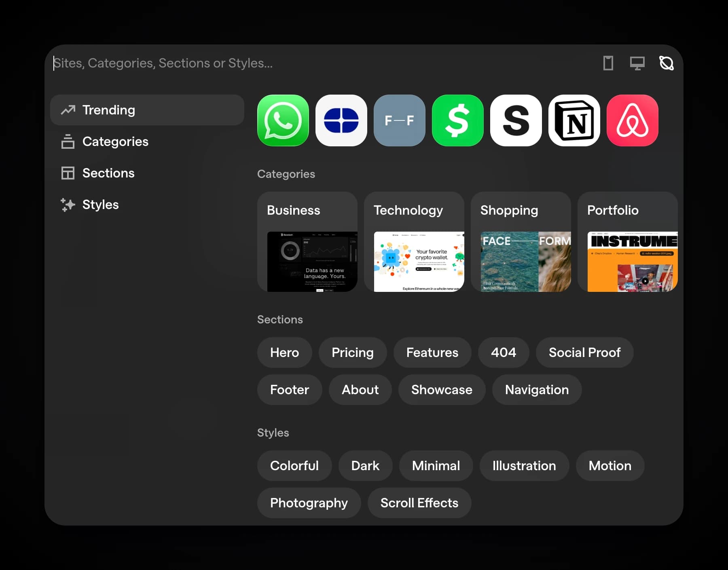Open the Portfolio category card
728x570 pixels.
point(628,242)
